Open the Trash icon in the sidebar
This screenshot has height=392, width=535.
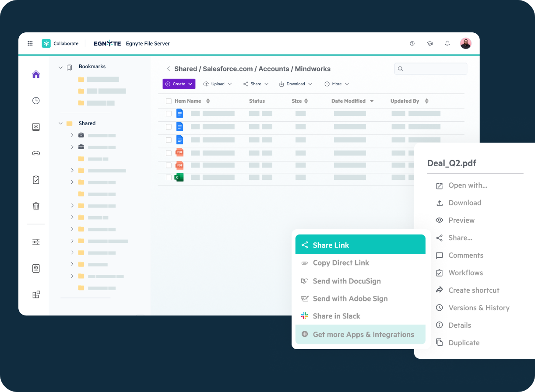(36, 206)
